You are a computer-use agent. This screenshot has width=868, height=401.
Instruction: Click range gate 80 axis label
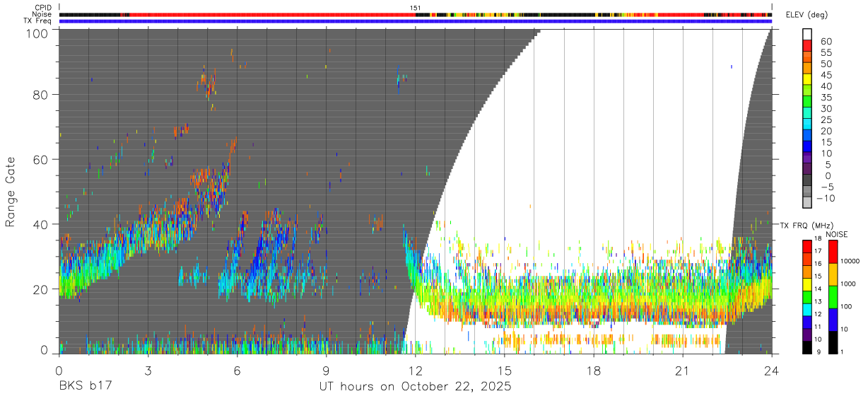click(x=40, y=95)
